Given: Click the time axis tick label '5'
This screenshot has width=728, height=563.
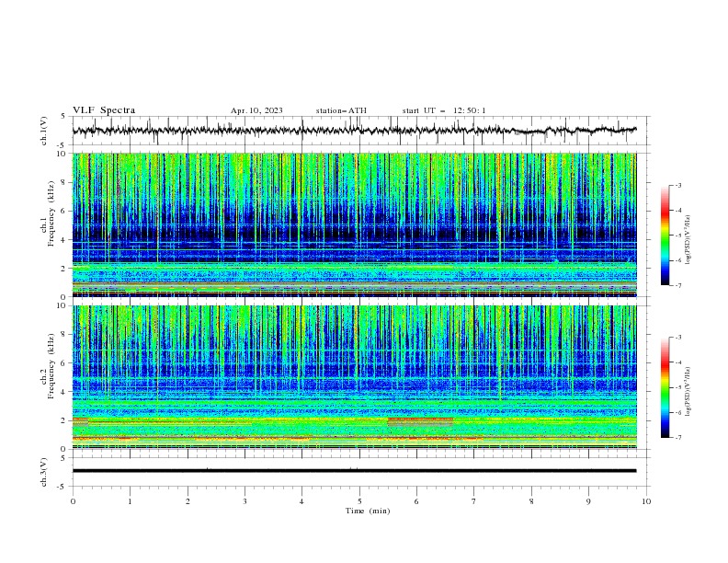Looking at the screenshot, I should click(359, 501).
